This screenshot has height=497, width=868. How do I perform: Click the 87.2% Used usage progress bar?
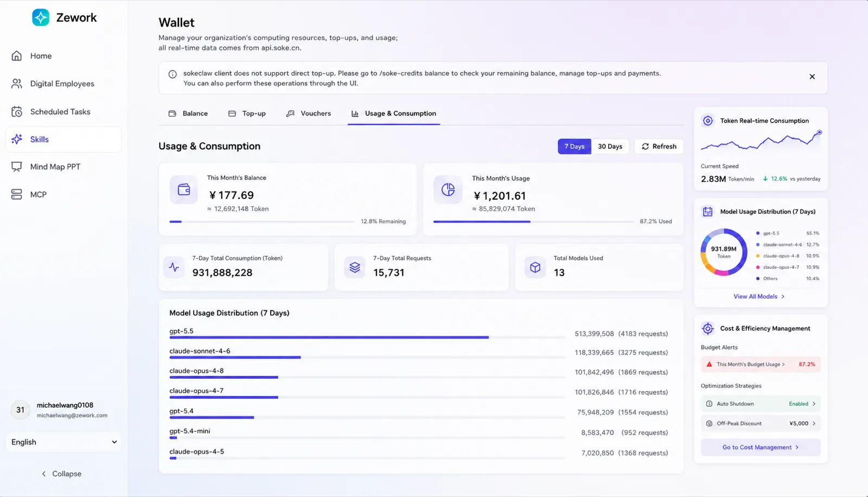click(x=533, y=221)
